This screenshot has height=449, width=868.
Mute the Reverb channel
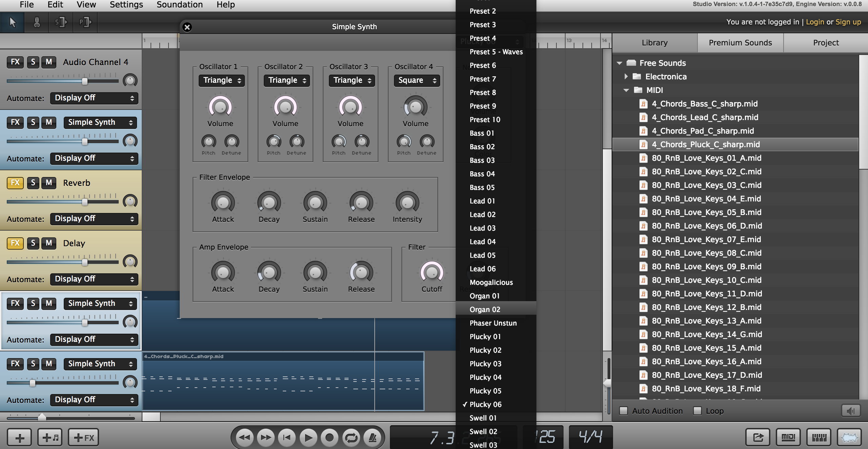49,183
